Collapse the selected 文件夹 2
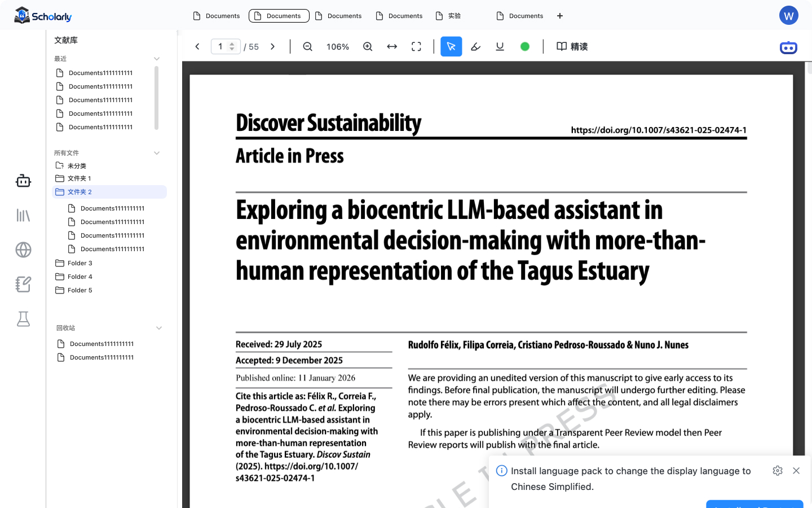 [x=109, y=192]
